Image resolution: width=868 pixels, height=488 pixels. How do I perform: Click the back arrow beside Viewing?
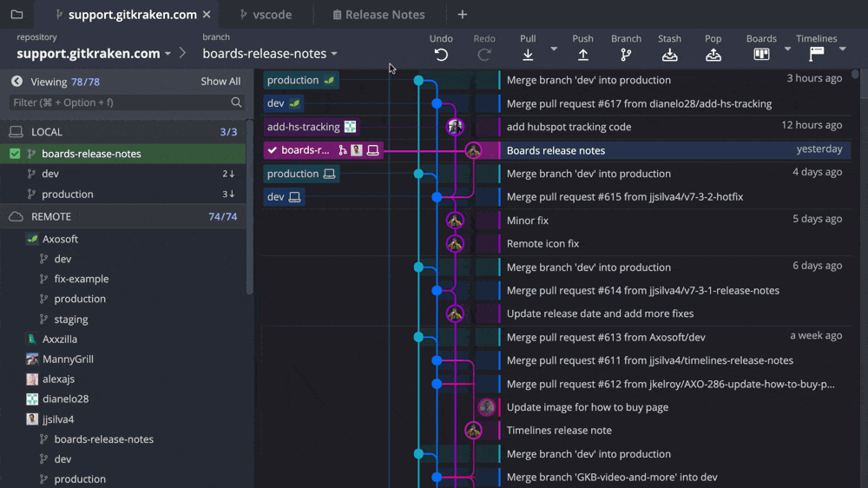click(16, 82)
